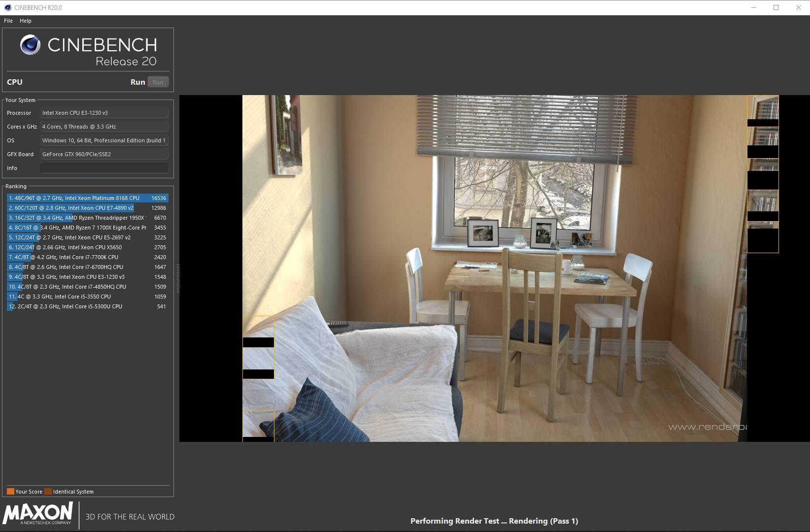Click the CPU label in the left panel
This screenshot has width=810, height=532.
point(15,82)
